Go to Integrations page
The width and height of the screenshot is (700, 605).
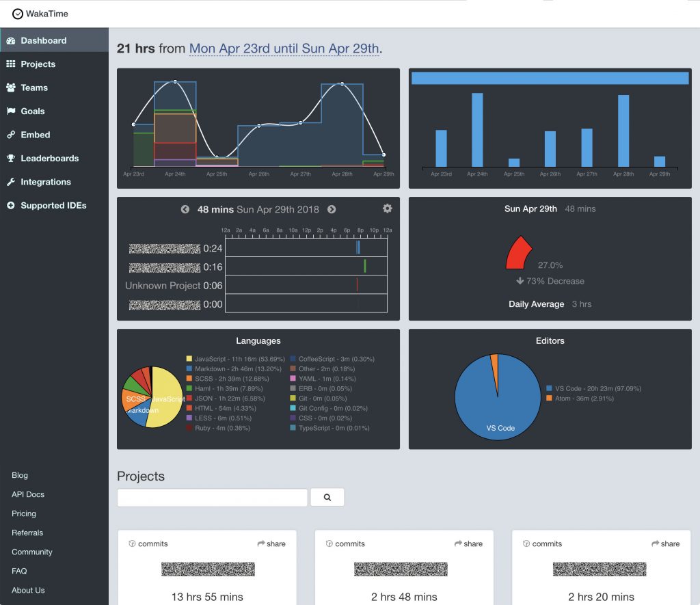pos(54,182)
